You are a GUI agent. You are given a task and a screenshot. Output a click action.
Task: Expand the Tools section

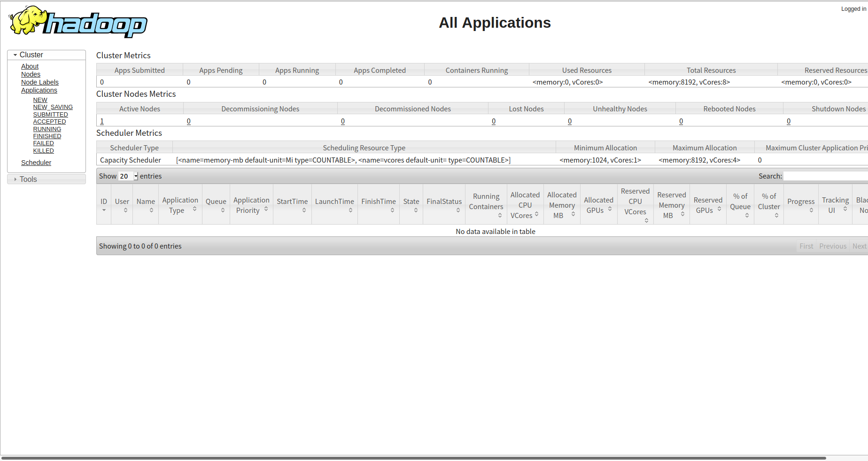[x=46, y=179]
